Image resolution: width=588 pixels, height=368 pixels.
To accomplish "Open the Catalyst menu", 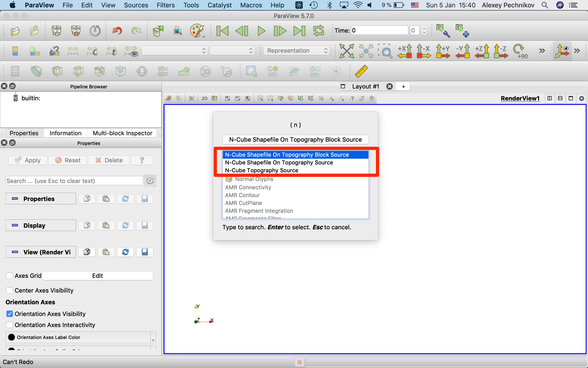I will click(220, 5).
